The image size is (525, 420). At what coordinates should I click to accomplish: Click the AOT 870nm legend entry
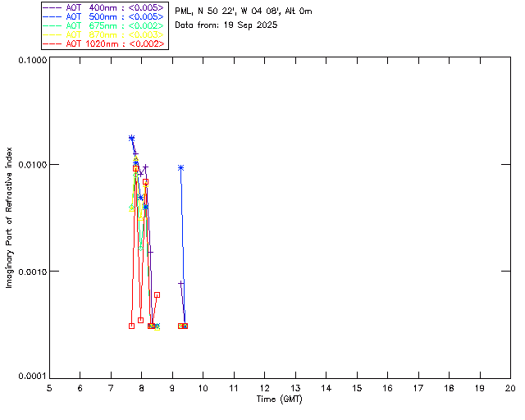[x=103, y=34]
